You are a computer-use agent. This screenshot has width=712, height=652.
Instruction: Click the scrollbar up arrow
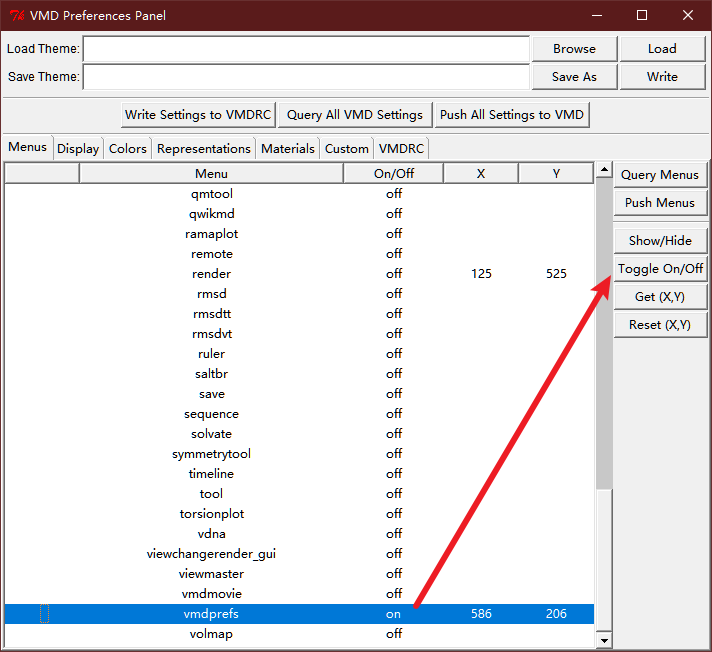click(604, 170)
